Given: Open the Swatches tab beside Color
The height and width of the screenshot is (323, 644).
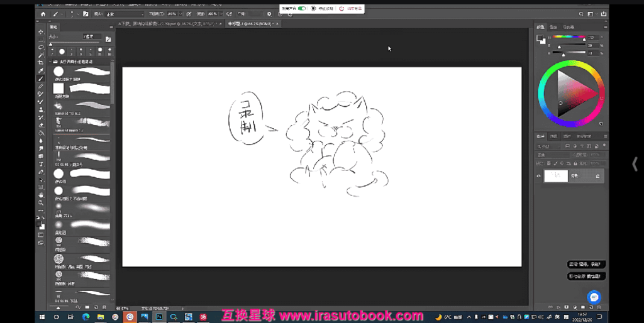Looking at the screenshot, I should 553,27.
